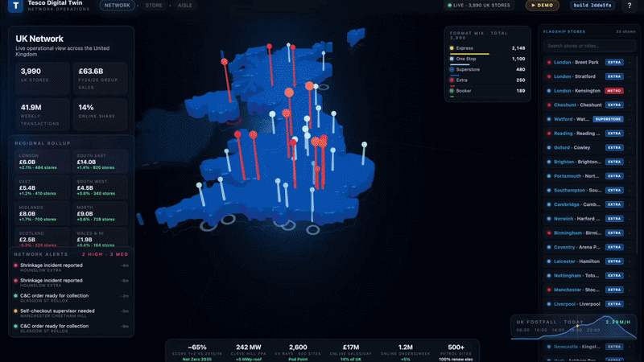Select the EAST £5.4B regional card
This screenshot has height=362, width=644.
tap(43, 187)
